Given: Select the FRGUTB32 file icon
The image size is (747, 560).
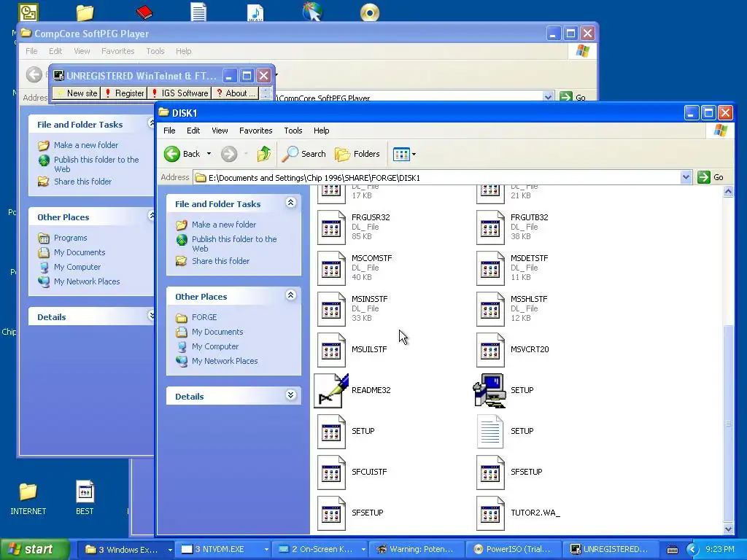Looking at the screenshot, I should coord(490,227).
